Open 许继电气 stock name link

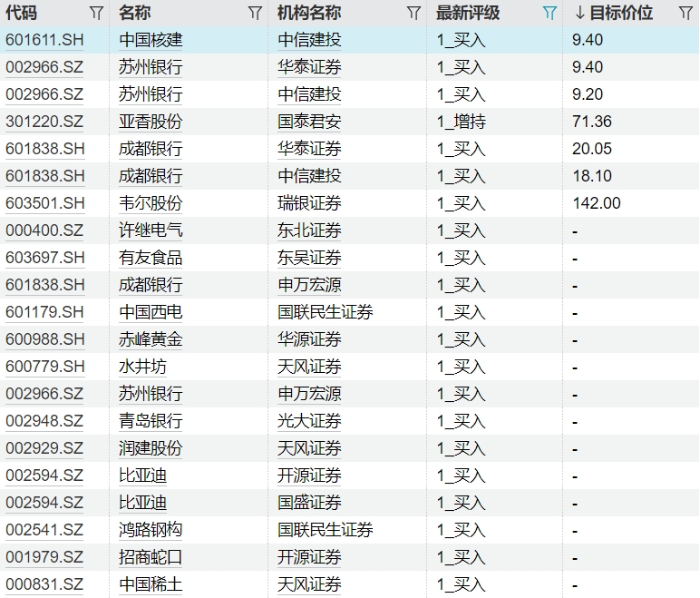151,230
